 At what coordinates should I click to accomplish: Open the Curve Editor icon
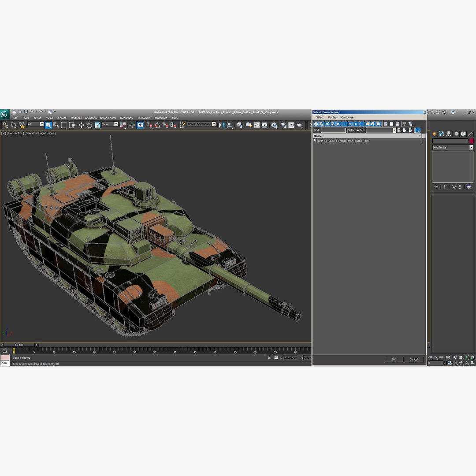[257, 125]
